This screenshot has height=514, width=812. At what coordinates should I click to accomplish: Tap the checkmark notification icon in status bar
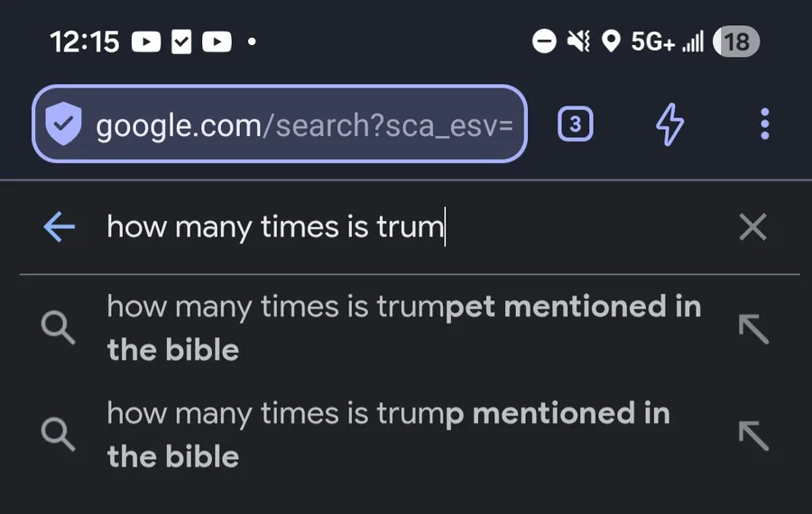[181, 41]
